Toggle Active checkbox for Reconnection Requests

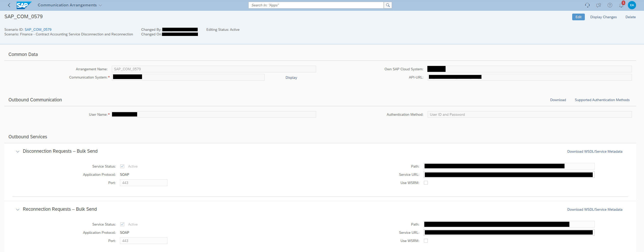(122, 224)
